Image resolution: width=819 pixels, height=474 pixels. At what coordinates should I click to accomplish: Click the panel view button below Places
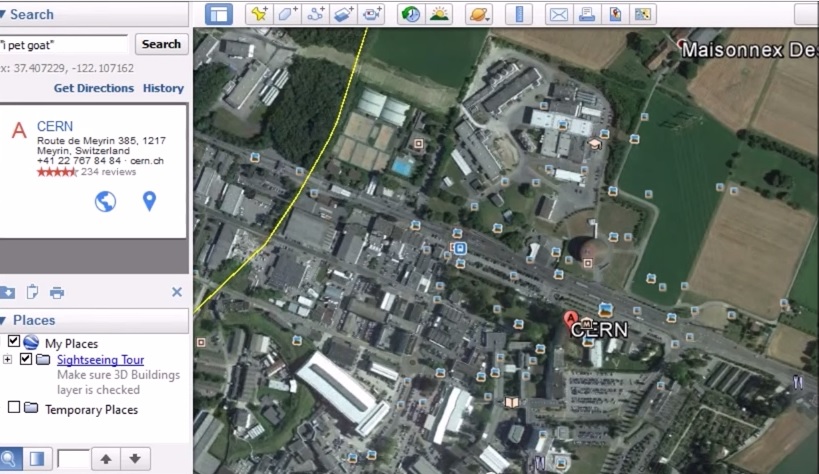pyautogui.click(x=37, y=459)
